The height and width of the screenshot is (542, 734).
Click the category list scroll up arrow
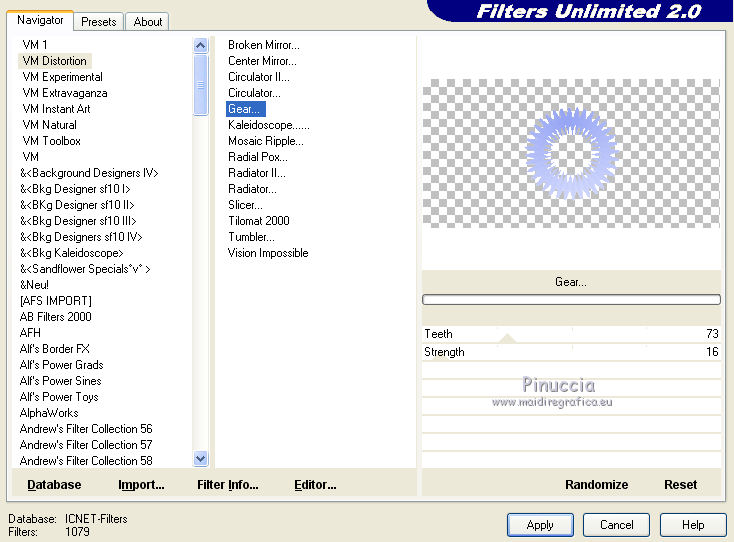point(200,45)
